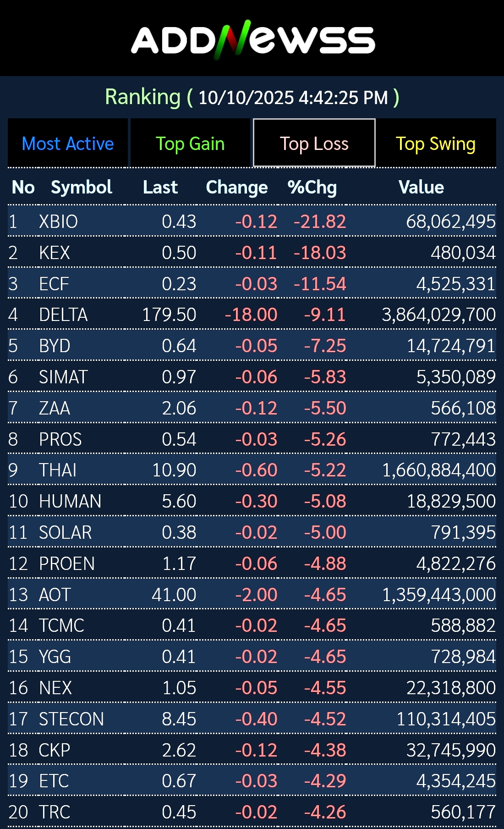Click the Value column header
Image resolution: width=504 pixels, height=829 pixels.
421,187
